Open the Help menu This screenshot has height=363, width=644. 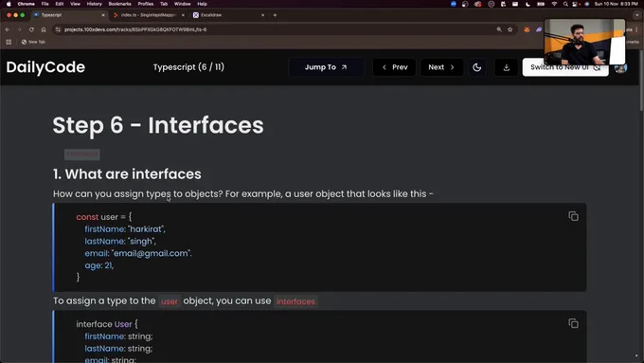pyautogui.click(x=202, y=4)
